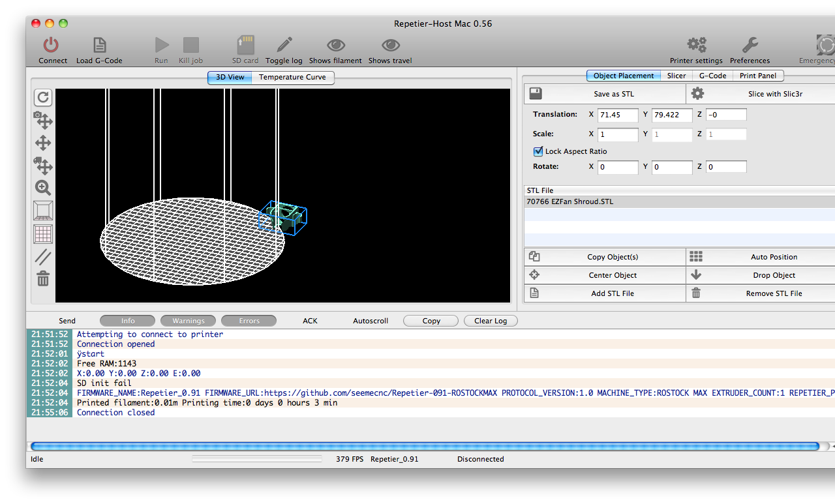Toggle Shows filament eye icon
The height and width of the screenshot is (504, 835).
click(x=335, y=45)
